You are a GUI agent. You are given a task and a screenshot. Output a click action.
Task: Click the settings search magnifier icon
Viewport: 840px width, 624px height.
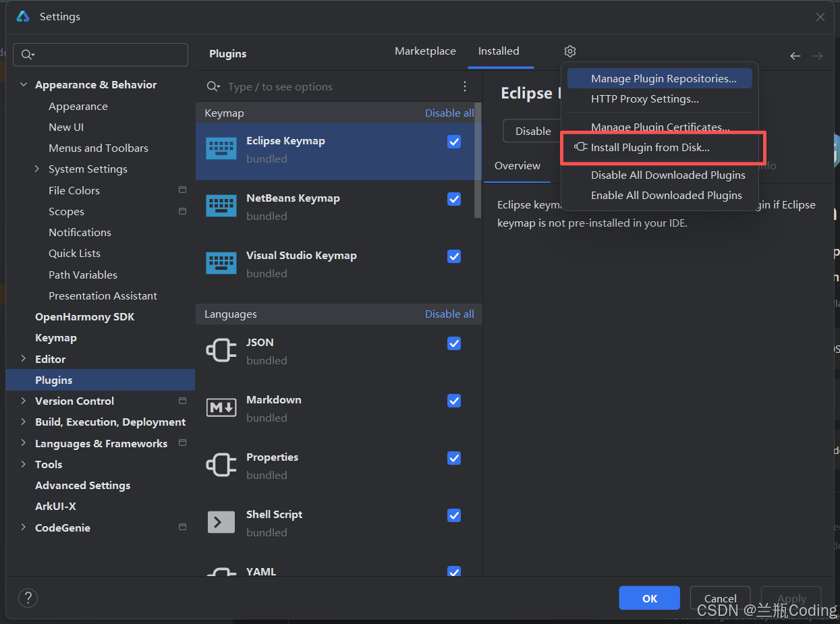(28, 55)
